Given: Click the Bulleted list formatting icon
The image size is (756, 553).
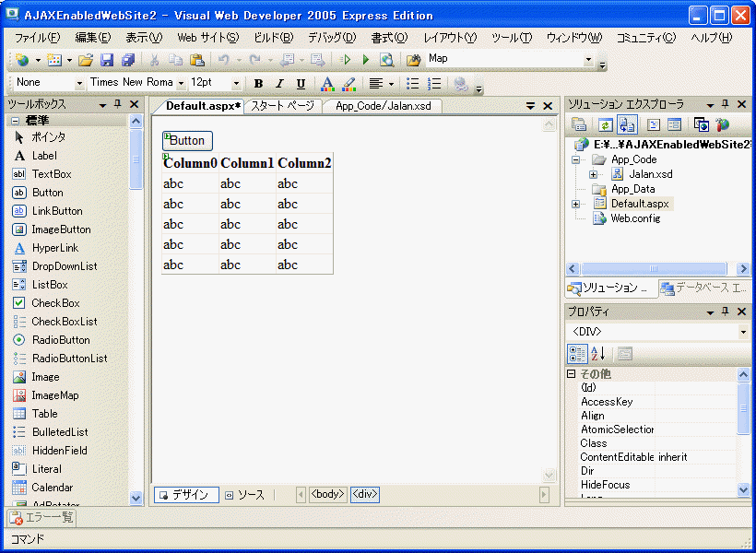Looking at the screenshot, I should coord(412,84).
